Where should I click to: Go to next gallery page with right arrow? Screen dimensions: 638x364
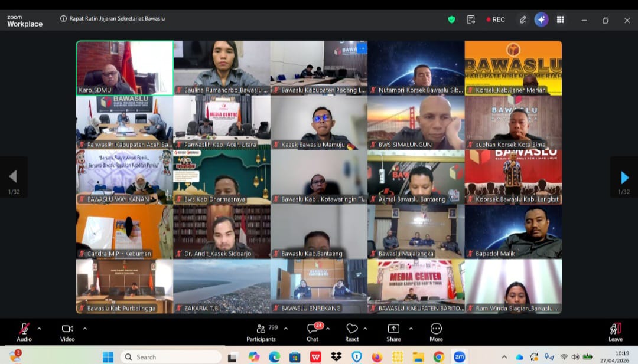click(x=624, y=178)
